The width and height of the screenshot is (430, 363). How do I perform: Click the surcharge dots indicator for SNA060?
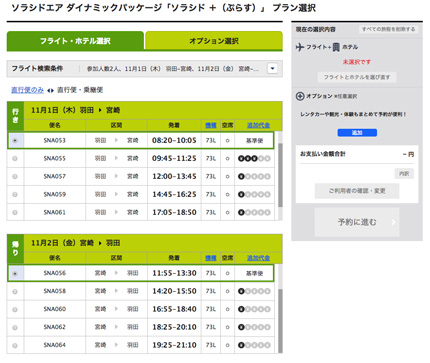coord(254,310)
